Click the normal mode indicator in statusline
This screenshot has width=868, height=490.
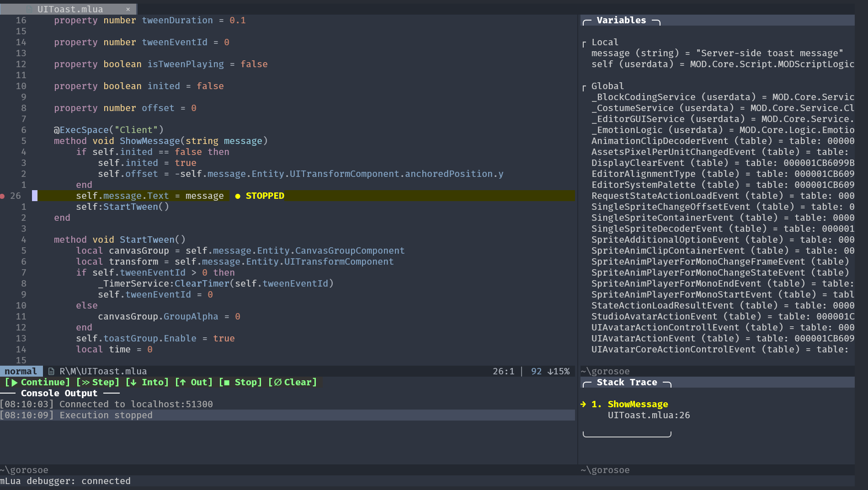point(21,371)
